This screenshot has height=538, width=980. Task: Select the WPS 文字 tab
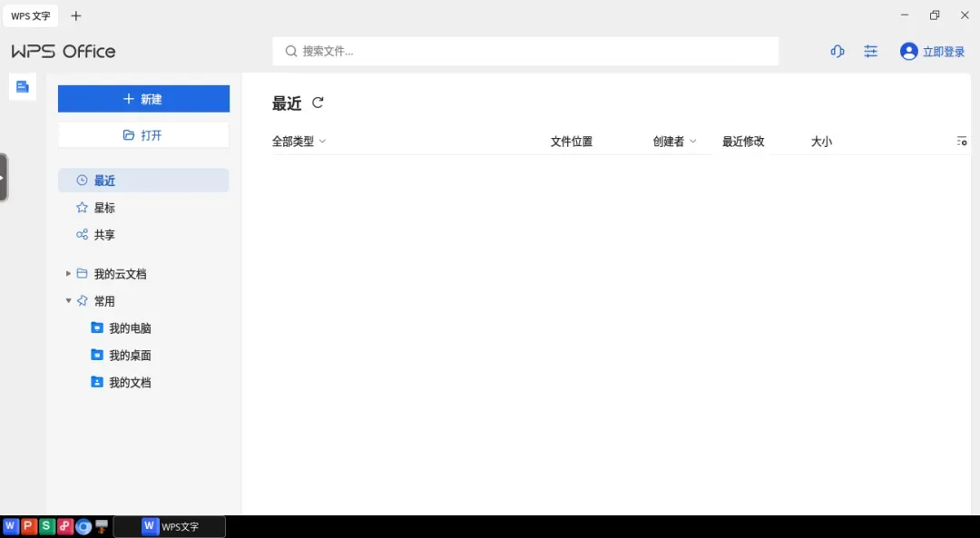pos(31,16)
